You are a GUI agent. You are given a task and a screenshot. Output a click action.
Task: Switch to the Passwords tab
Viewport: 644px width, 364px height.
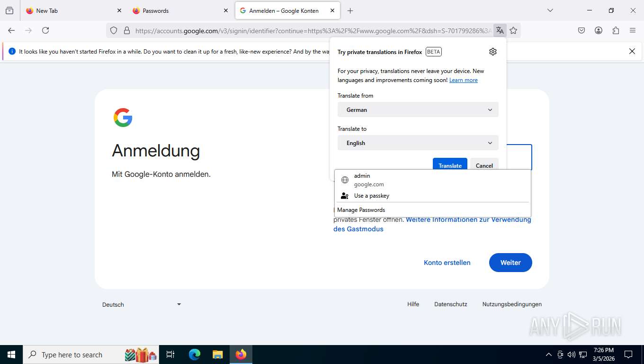point(180,10)
